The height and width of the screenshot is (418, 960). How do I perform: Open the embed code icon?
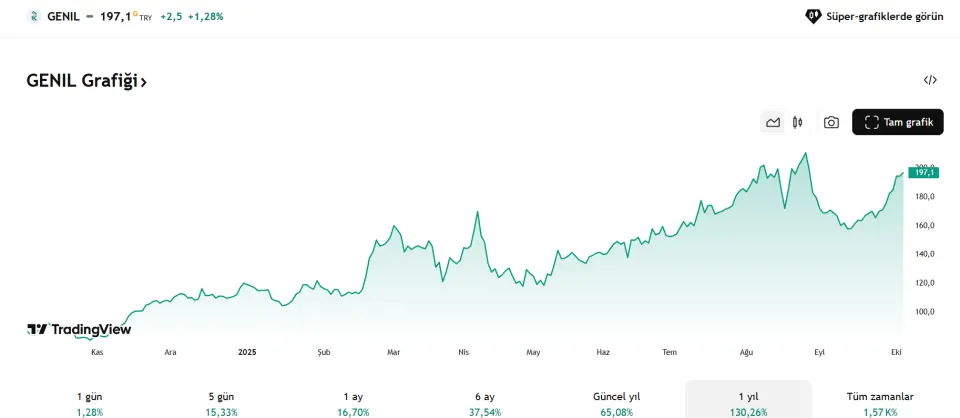(930, 81)
